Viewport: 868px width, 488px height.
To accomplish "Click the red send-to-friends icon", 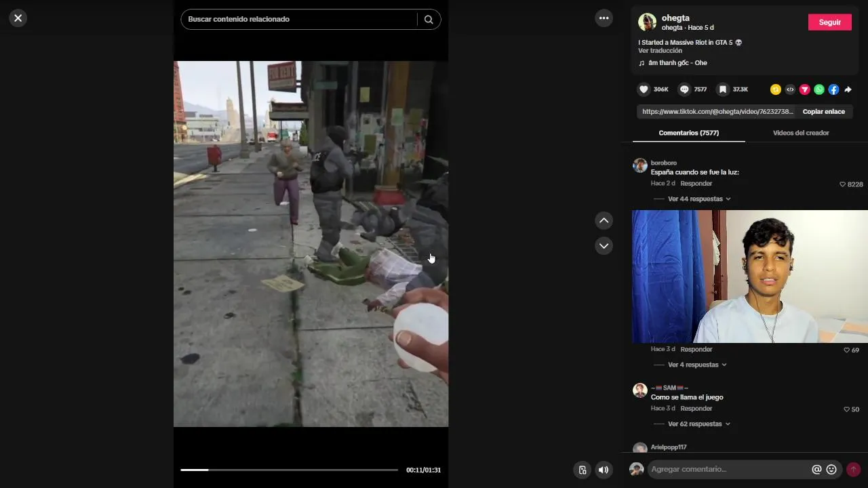I will [805, 89].
